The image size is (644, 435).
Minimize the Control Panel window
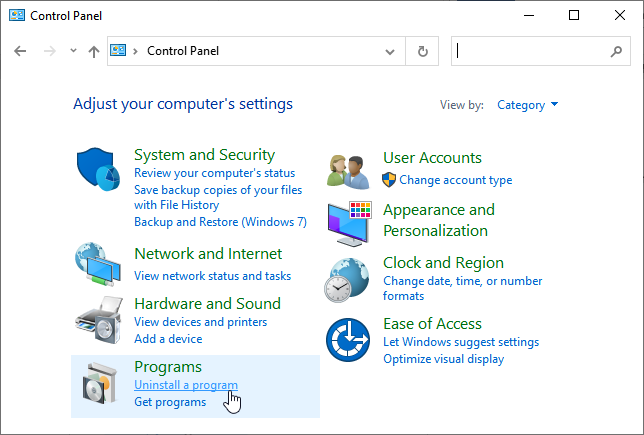pyautogui.click(x=529, y=16)
